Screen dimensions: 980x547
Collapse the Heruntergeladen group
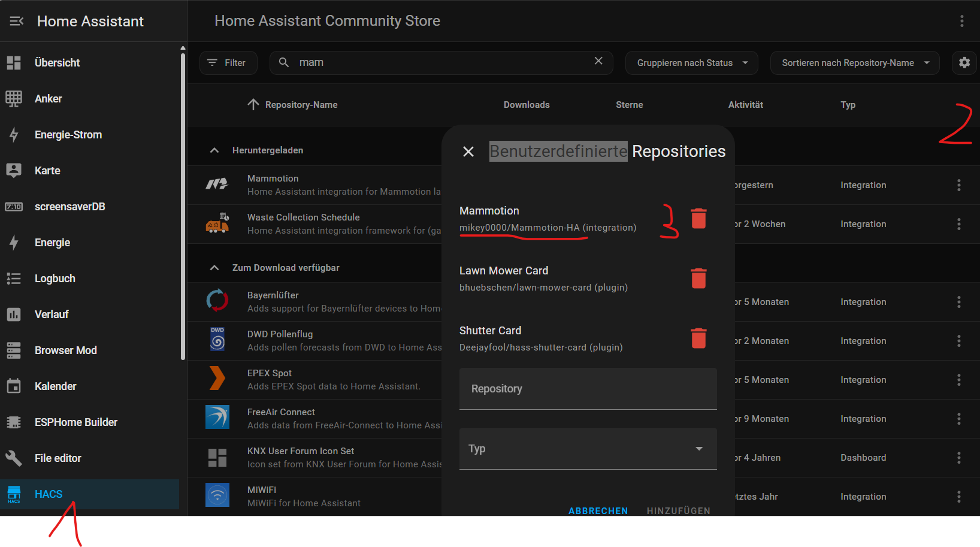coord(214,150)
